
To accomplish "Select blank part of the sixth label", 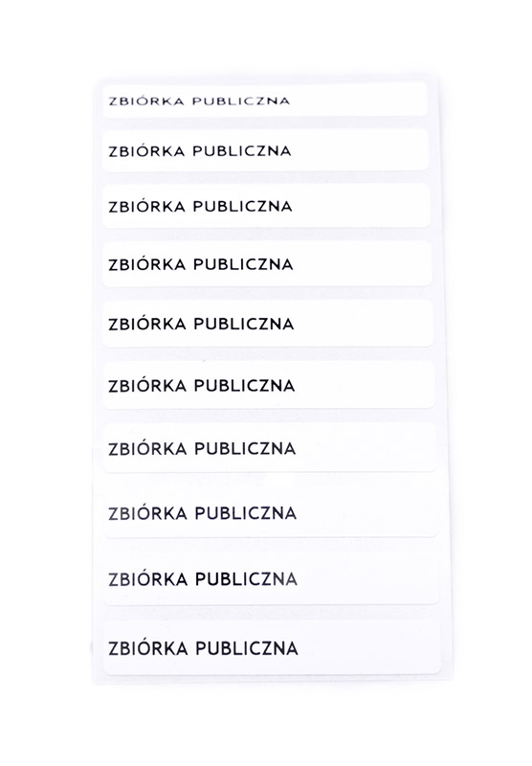I will click(x=366, y=385).
